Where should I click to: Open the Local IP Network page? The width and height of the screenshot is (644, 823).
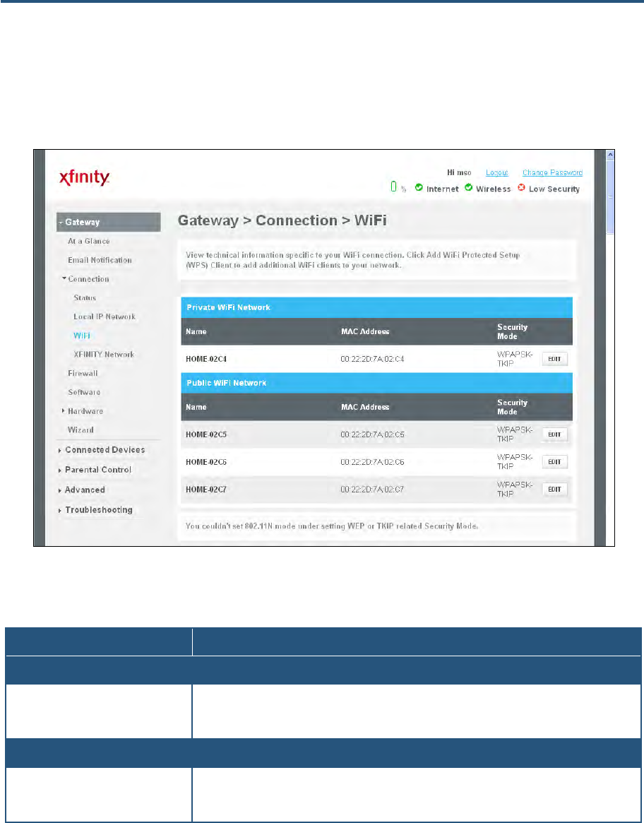tap(105, 317)
